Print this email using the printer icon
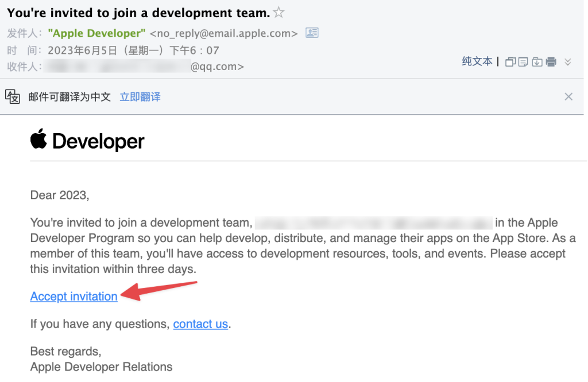The width and height of the screenshot is (588, 382). [x=551, y=62]
